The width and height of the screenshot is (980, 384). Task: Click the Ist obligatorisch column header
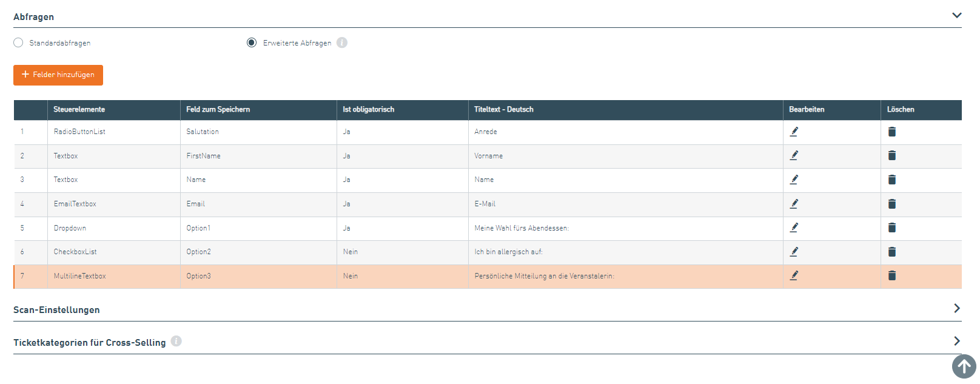pyautogui.click(x=368, y=110)
